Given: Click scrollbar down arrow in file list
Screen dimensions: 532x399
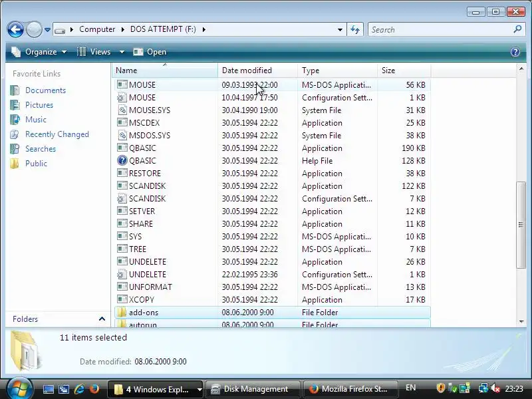Looking at the screenshot, I should 521,322.
